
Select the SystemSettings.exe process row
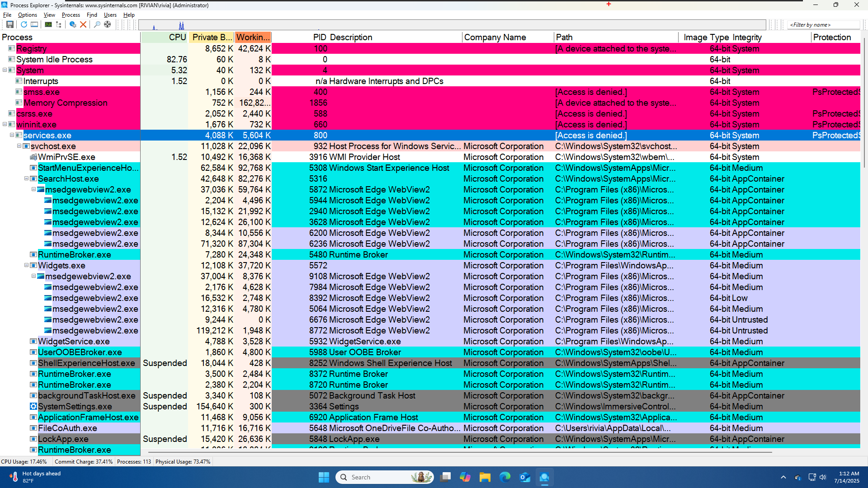(x=75, y=406)
